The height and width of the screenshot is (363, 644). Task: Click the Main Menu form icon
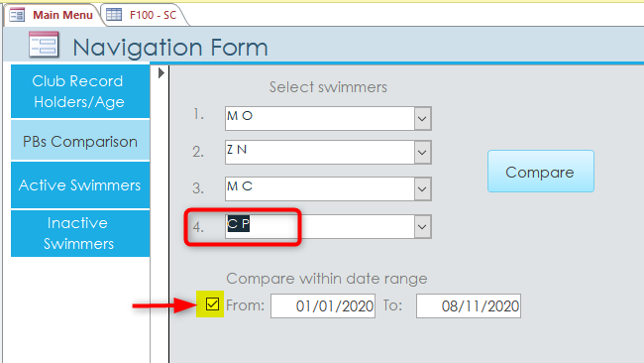click(x=17, y=15)
